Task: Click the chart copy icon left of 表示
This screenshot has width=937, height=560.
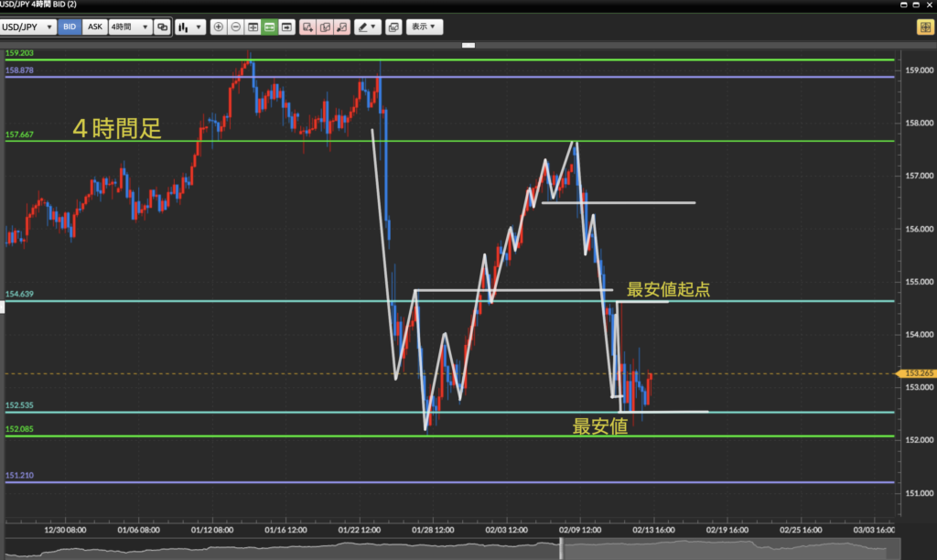Action: coord(393,27)
